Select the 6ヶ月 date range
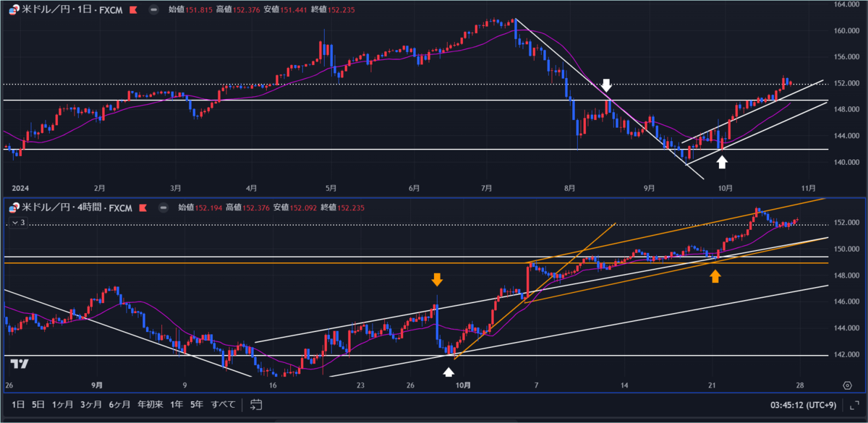The height and width of the screenshot is (423, 868). (x=119, y=406)
